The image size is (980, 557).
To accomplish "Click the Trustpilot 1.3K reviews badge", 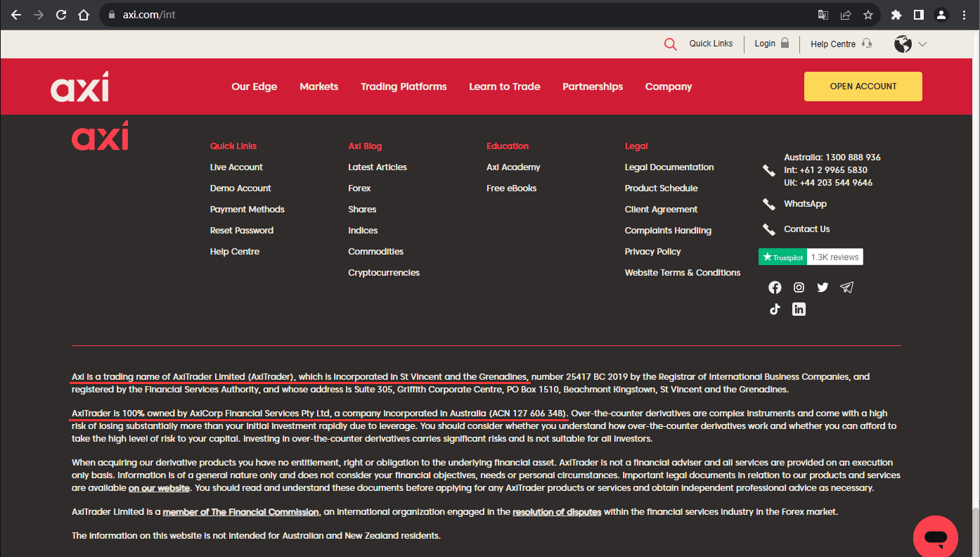I will [x=811, y=257].
